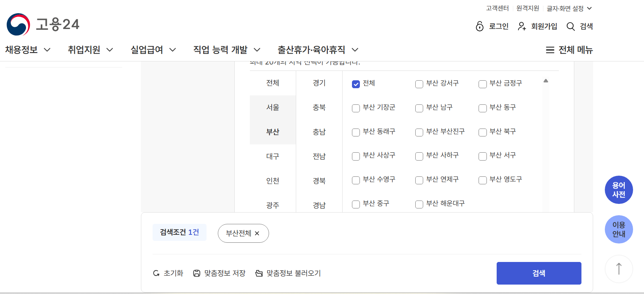Click the 회원가입 link text
The image size is (644, 294).
pos(544,26)
